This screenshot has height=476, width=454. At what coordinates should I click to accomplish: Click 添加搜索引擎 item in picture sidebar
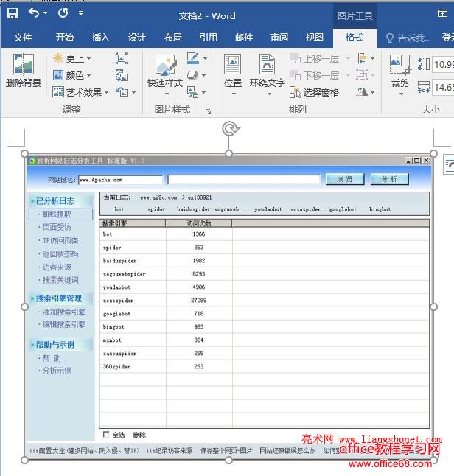pos(64,312)
